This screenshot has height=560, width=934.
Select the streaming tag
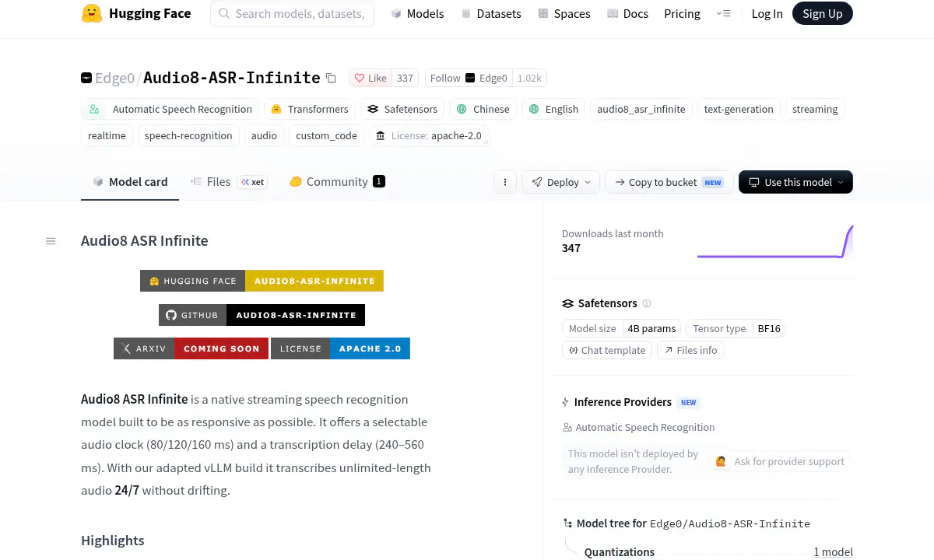[x=815, y=109]
